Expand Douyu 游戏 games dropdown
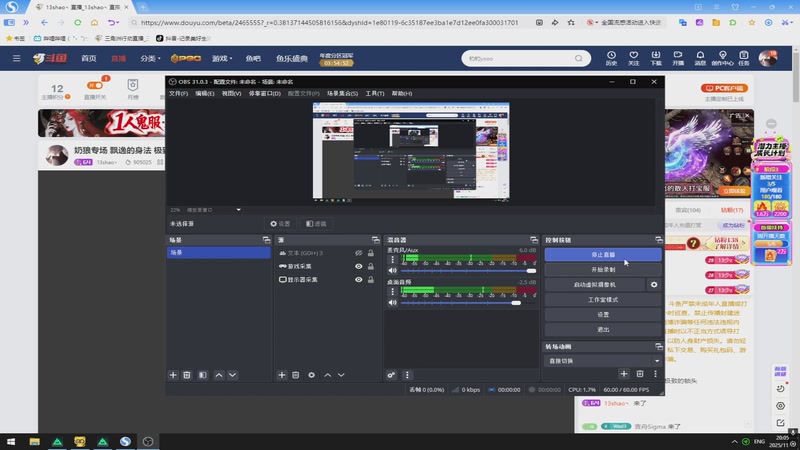 222,59
